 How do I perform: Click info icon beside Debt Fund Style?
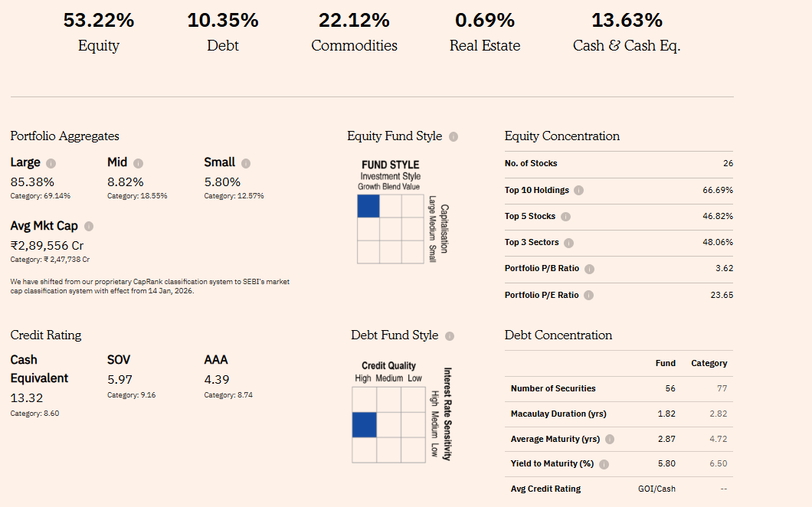click(x=450, y=335)
